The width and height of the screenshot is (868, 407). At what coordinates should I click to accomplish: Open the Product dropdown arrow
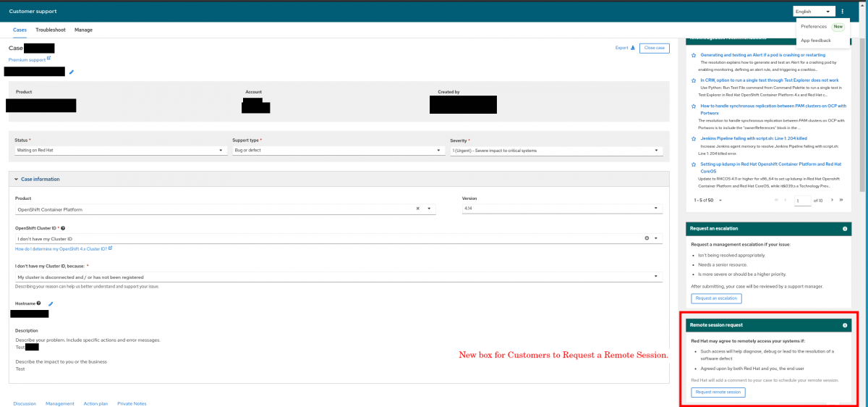[430, 209]
